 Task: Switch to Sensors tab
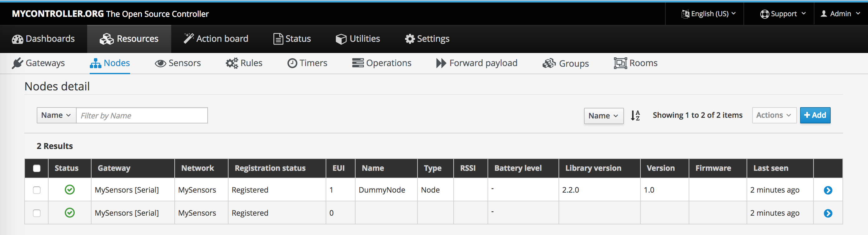(177, 63)
